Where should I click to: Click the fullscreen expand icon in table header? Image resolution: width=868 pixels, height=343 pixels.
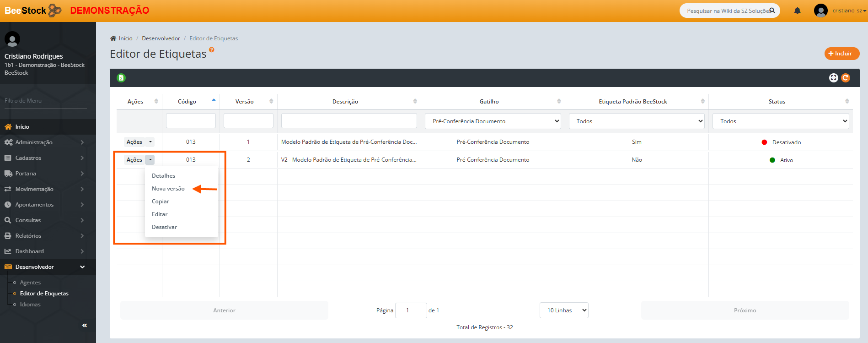pos(833,78)
